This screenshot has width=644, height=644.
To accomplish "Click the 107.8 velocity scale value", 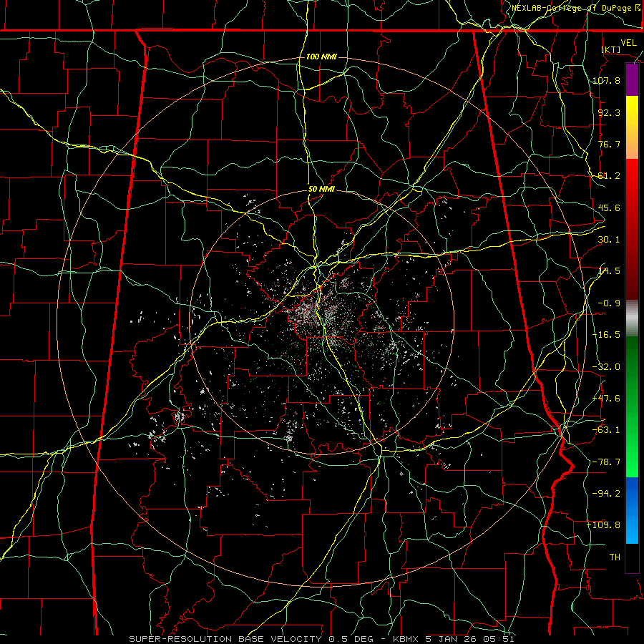I will [x=606, y=80].
